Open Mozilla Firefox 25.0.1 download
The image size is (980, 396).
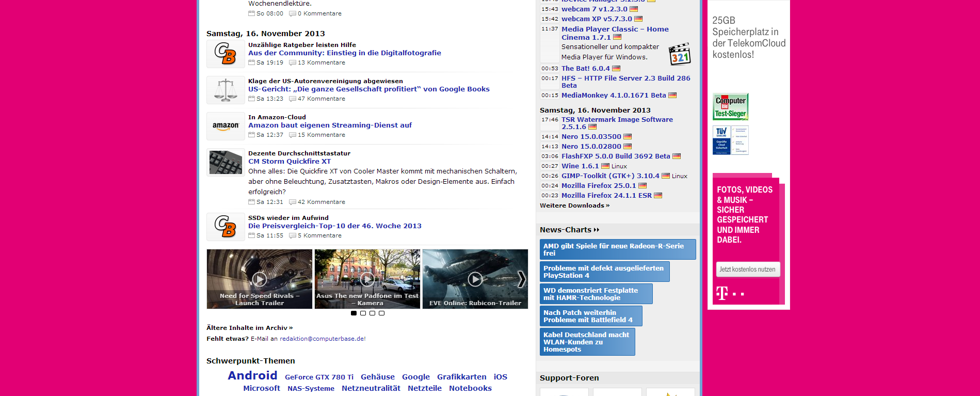point(599,185)
